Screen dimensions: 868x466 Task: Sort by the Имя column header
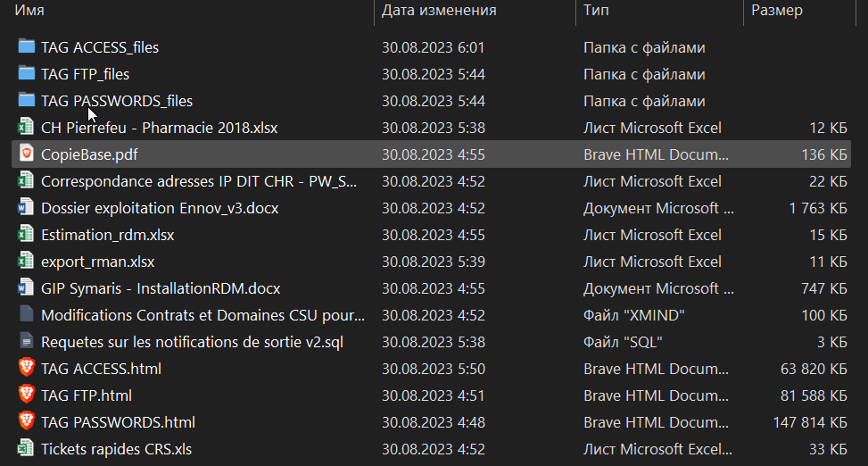[x=29, y=10]
